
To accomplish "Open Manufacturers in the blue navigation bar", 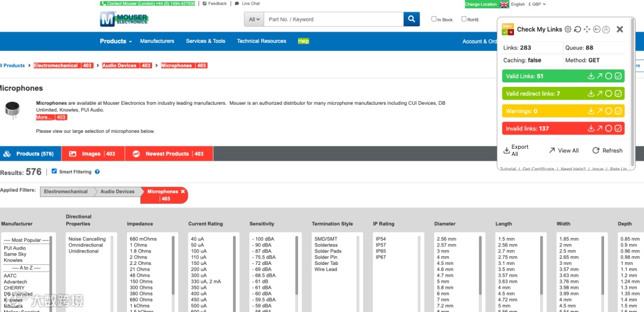I will pyautogui.click(x=157, y=41).
